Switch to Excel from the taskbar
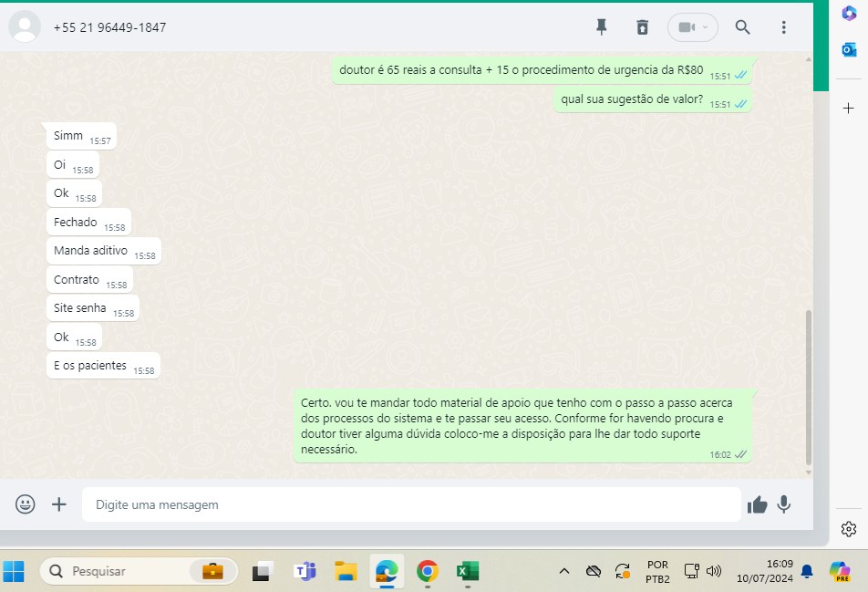Image resolution: width=868 pixels, height=592 pixels. tap(468, 571)
